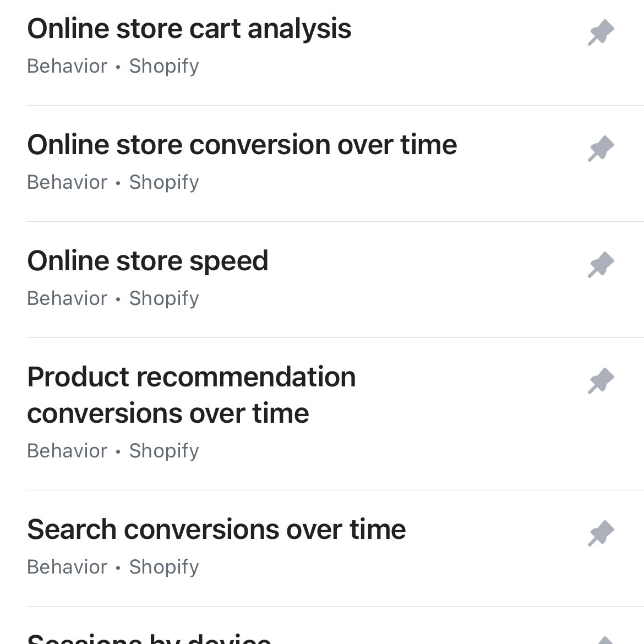Screen dimensions: 644x644
Task: Click the Shopify tag under conversion over time
Action: point(163,182)
